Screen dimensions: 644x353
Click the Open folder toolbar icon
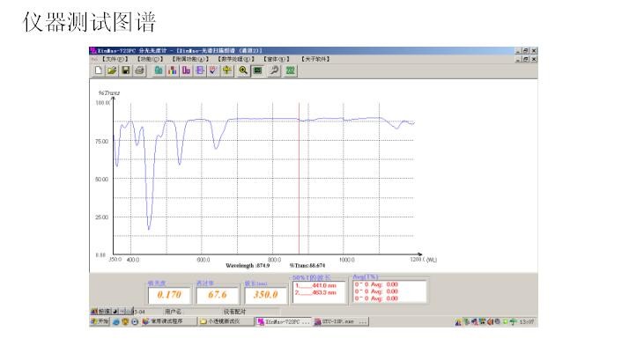pyautogui.click(x=113, y=70)
